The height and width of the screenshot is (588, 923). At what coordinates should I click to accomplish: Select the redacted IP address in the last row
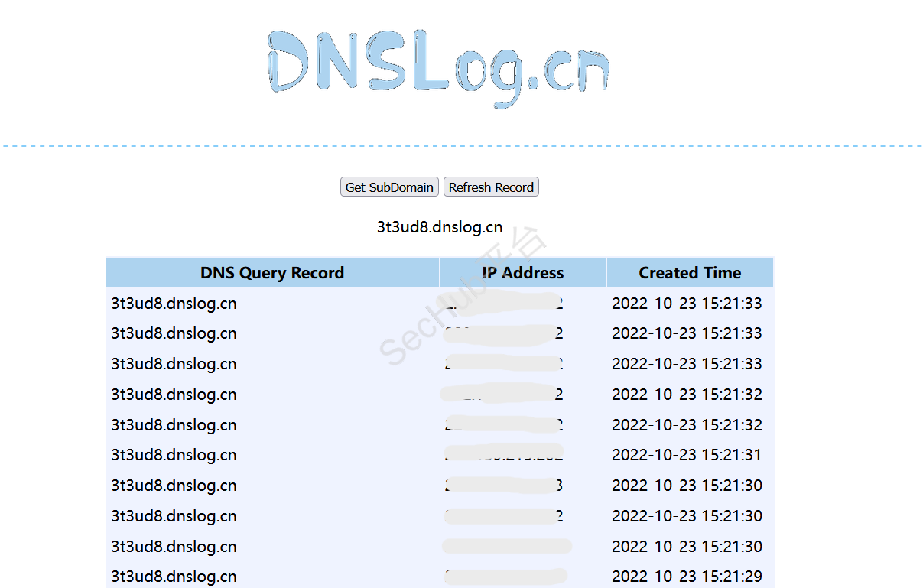(505, 577)
